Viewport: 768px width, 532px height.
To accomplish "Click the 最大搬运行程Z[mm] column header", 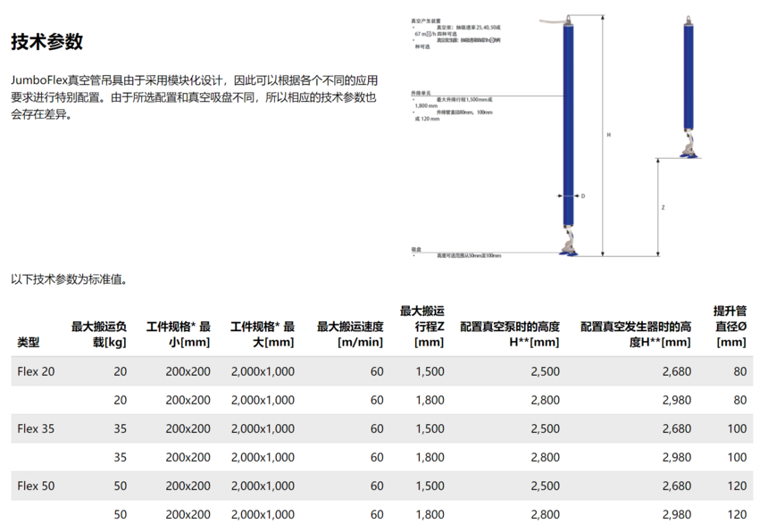I will [422, 327].
